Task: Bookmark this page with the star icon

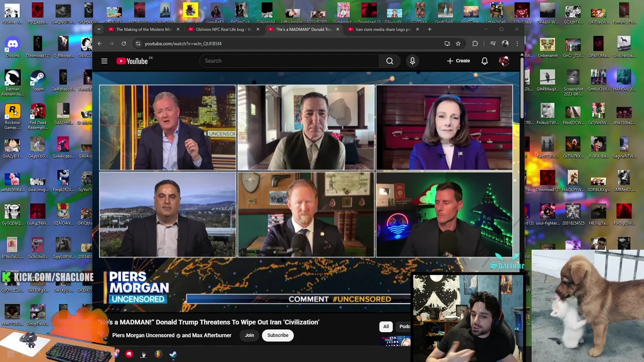Action: [458, 44]
